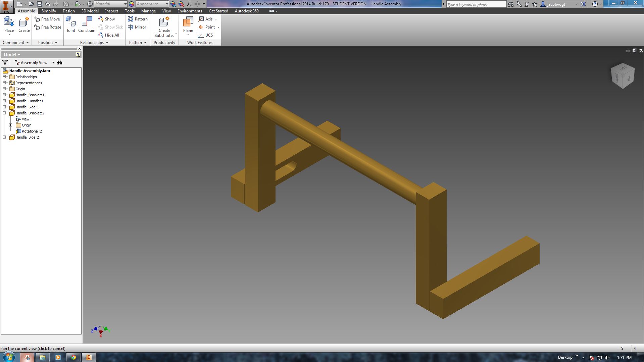Click the Create component tool
Viewport: 644px width, 362px height.
click(24, 25)
